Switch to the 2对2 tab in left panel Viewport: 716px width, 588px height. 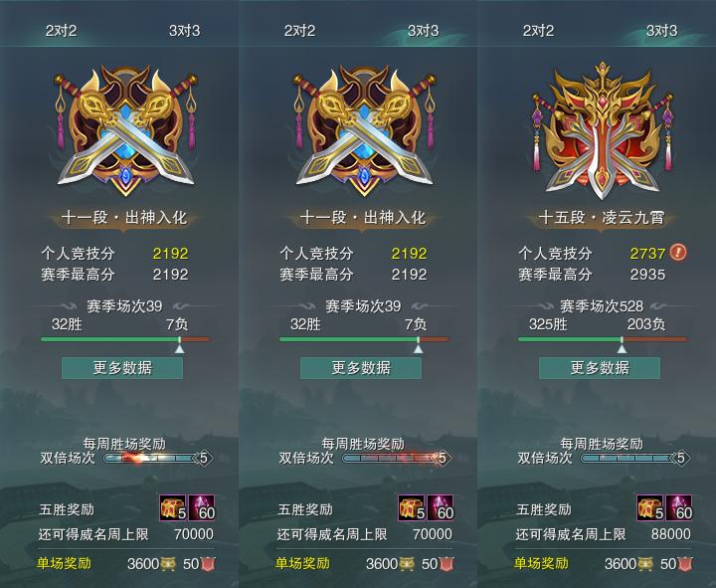tap(62, 31)
